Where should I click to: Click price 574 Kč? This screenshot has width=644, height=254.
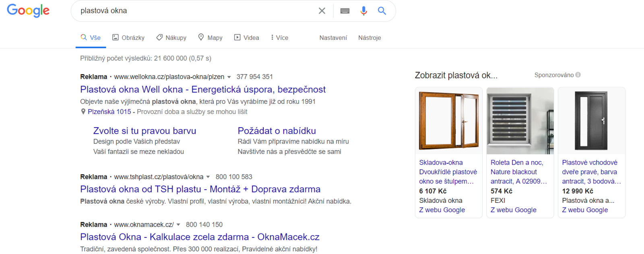point(502,191)
